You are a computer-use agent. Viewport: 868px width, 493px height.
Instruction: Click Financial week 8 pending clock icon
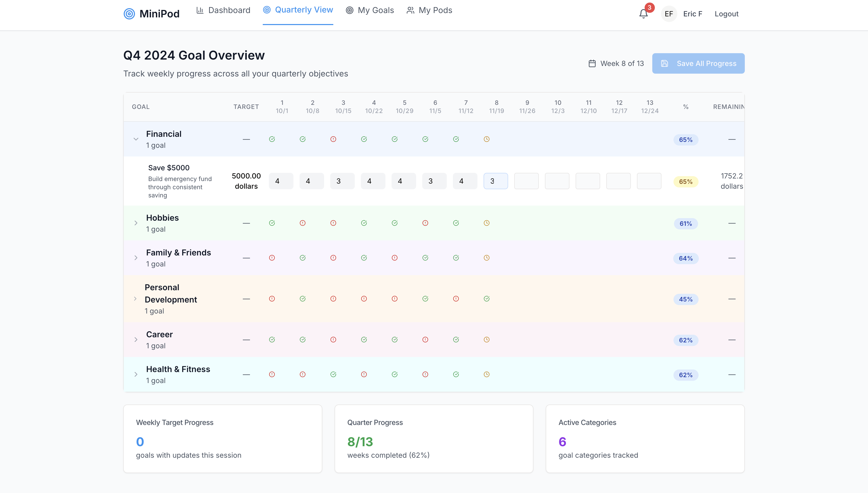(487, 139)
